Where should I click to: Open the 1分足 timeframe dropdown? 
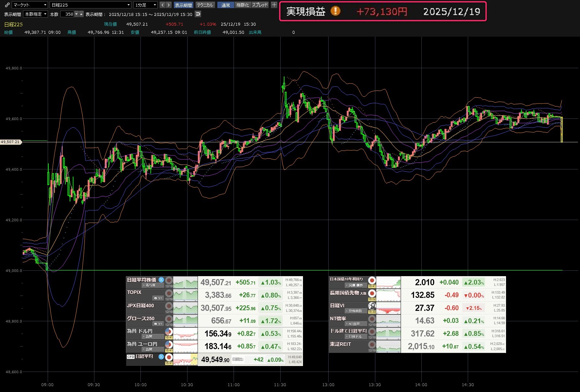[x=145, y=5]
